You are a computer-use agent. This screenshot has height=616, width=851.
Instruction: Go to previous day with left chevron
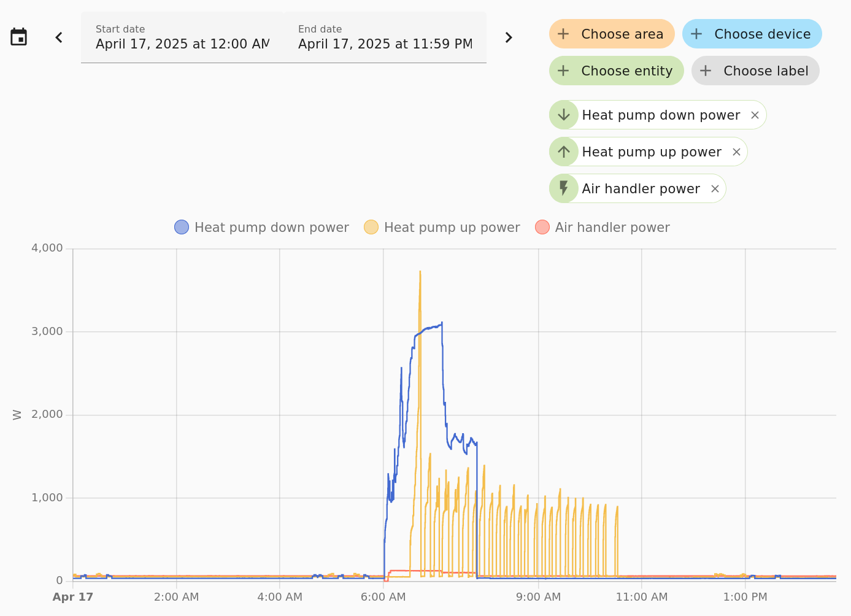(x=59, y=37)
